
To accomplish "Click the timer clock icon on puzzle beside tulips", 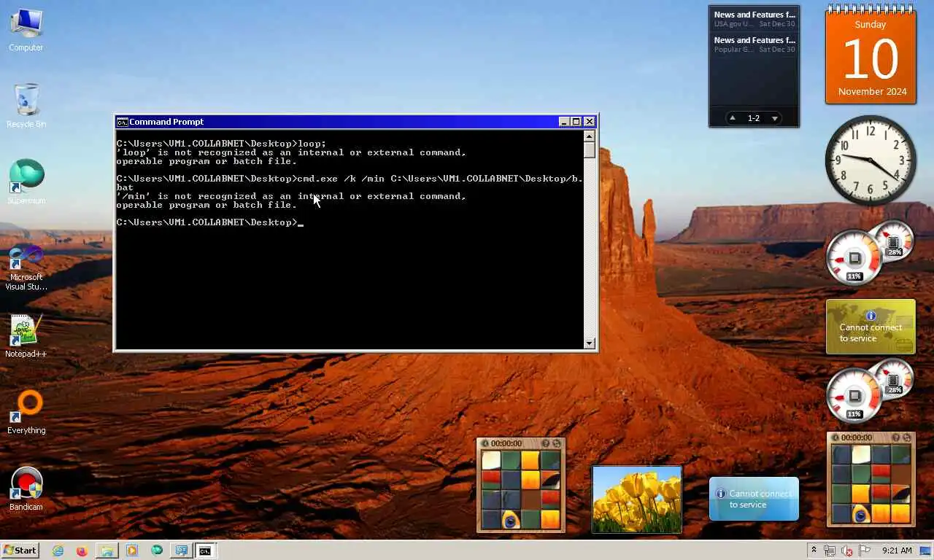I will coord(485,443).
